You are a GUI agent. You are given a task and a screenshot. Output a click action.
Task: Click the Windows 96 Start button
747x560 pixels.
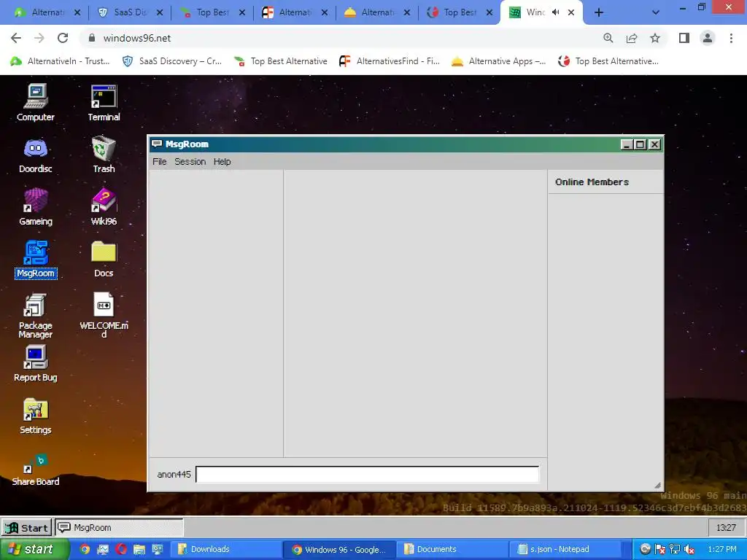(27, 528)
